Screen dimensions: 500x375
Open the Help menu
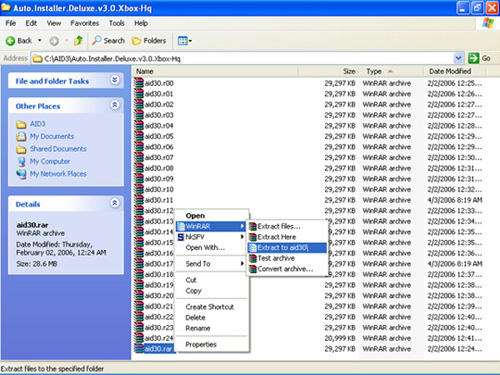[x=141, y=23]
